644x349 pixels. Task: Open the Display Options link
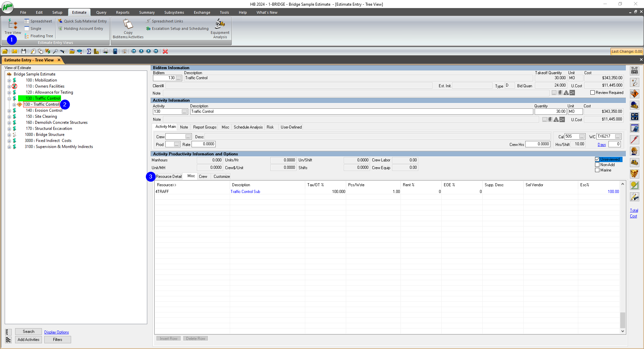(x=57, y=332)
